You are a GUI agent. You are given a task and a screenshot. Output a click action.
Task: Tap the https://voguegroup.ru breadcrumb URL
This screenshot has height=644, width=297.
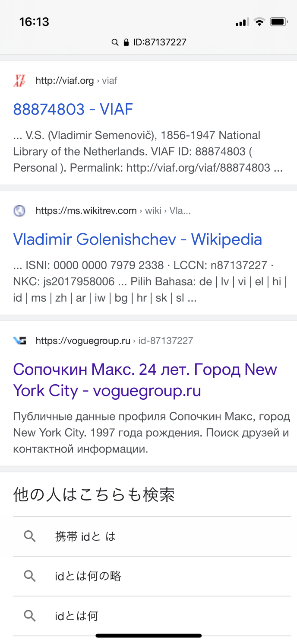pyautogui.click(x=83, y=341)
